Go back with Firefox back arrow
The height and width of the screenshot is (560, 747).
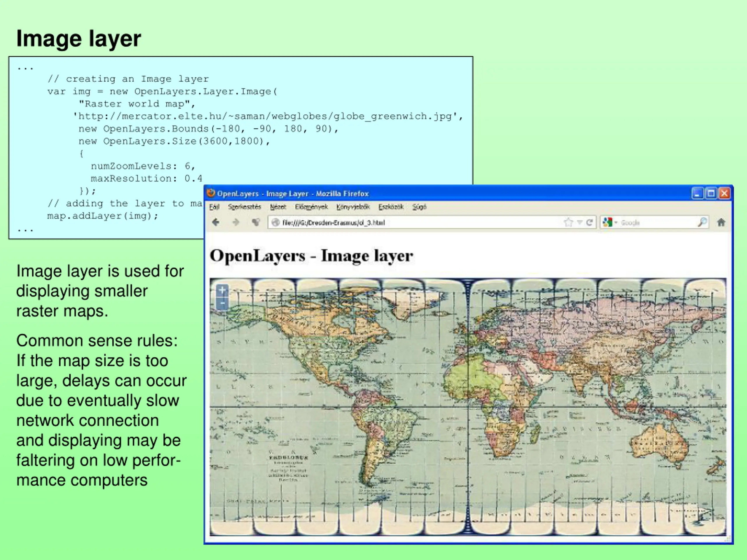point(216,222)
